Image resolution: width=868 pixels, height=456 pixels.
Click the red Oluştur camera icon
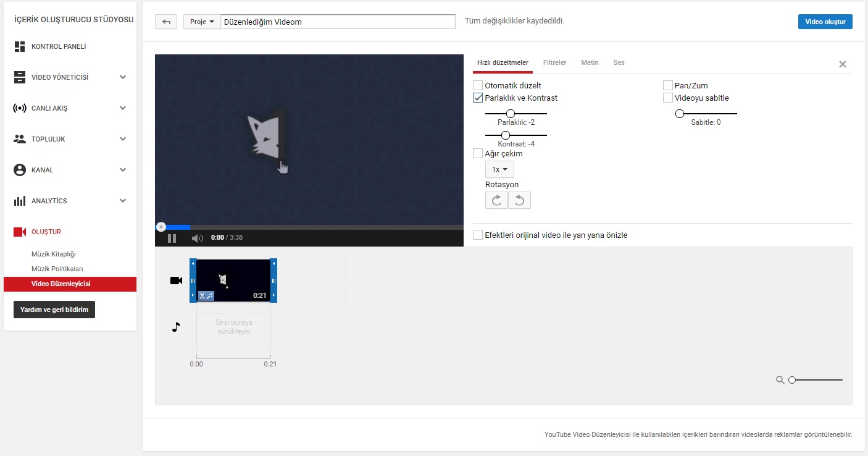point(19,232)
